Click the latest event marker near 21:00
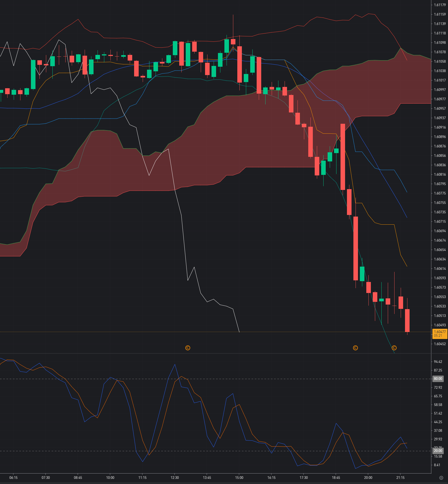The image size is (448, 484). (x=394, y=348)
